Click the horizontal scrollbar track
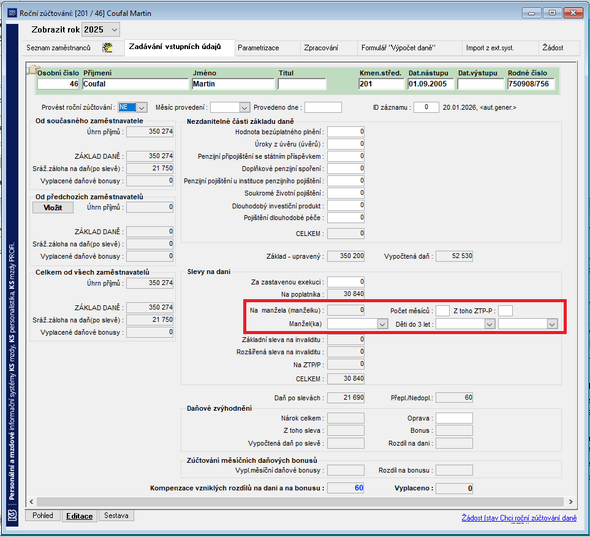 click(300, 501)
